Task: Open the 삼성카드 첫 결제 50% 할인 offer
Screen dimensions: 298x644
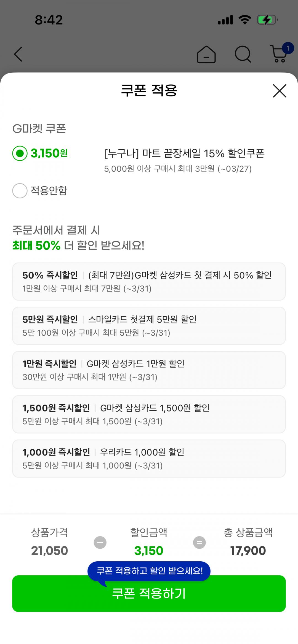Action: pos(149,281)
